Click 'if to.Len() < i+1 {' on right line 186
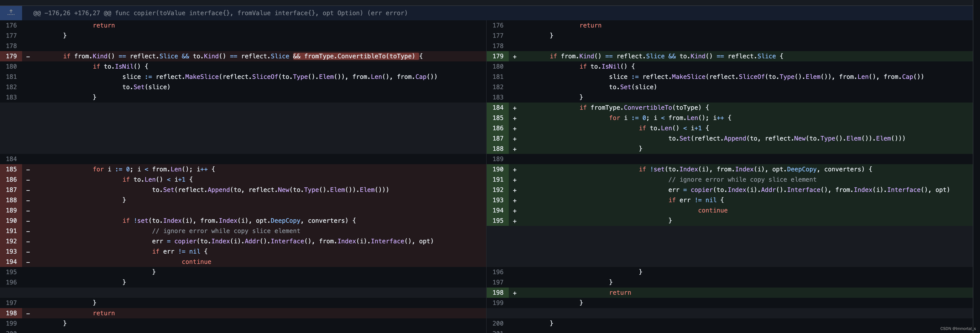This screenshot has width=980, height=333. point(674,128)
